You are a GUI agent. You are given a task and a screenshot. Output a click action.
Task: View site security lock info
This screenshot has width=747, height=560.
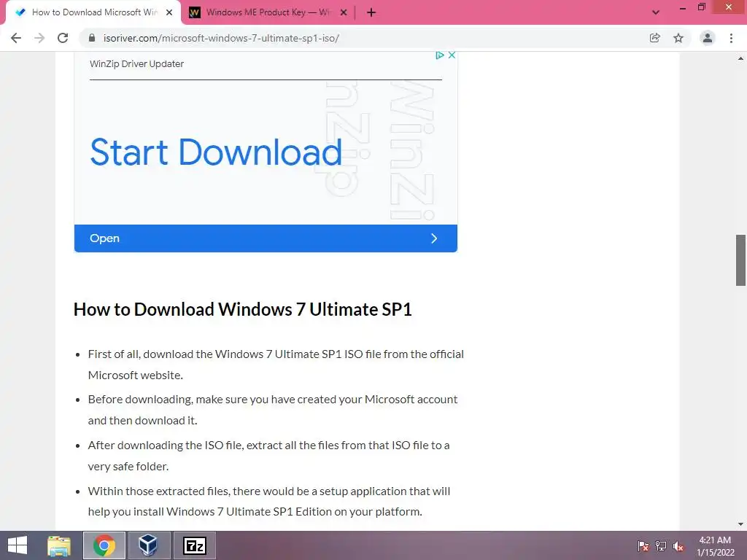(92, 38)
